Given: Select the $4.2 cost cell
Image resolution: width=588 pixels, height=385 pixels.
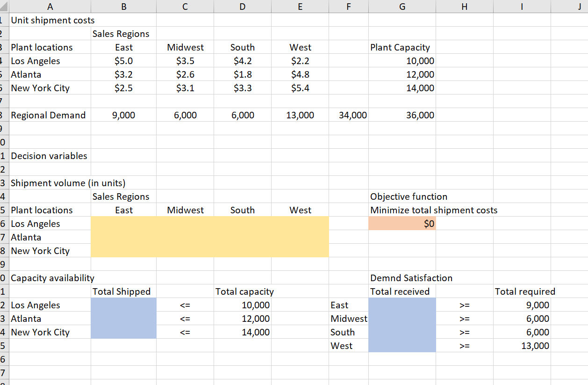Looking at the screenshot, I should tap(242, 61).
